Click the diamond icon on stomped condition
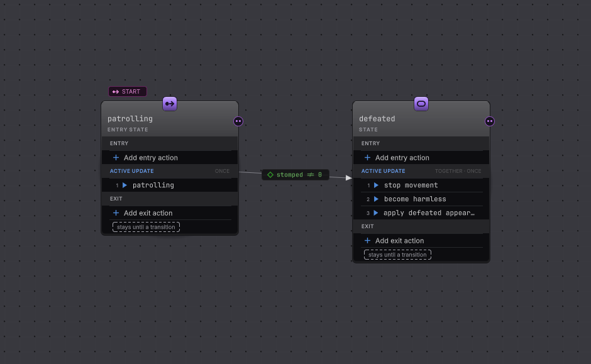This screenshot has height=364, width=591. pyautogui.click(x=270, y=175)
